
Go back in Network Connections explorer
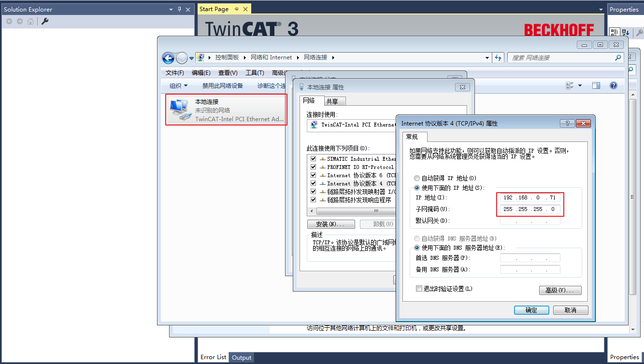pos(168,58)
